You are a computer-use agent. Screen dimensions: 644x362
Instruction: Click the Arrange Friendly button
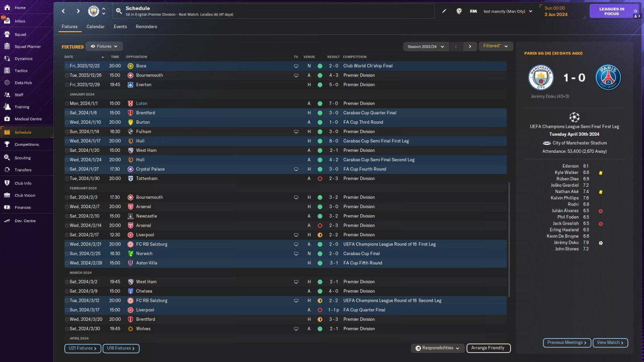(489, 348)
